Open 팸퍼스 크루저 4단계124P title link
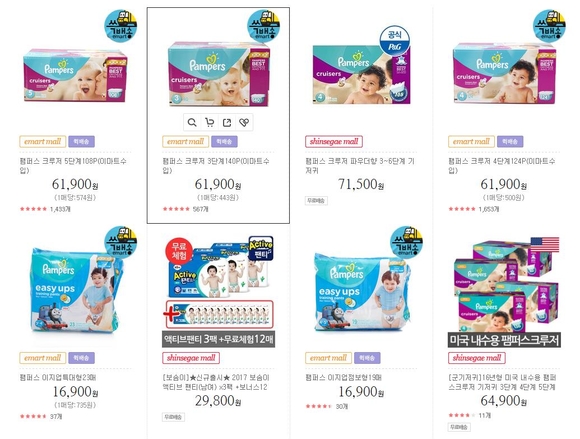The height and width of the screenshot is (439, 580). coord(502,165)
